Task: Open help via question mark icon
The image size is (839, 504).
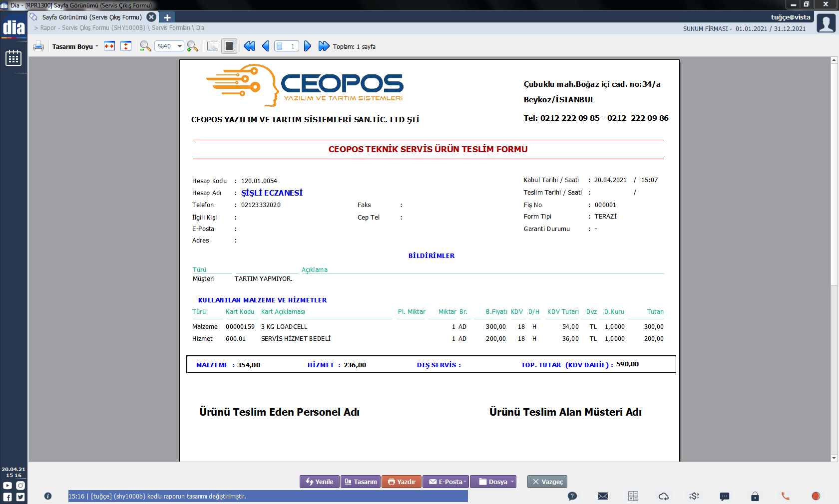Action: point(572,496)
